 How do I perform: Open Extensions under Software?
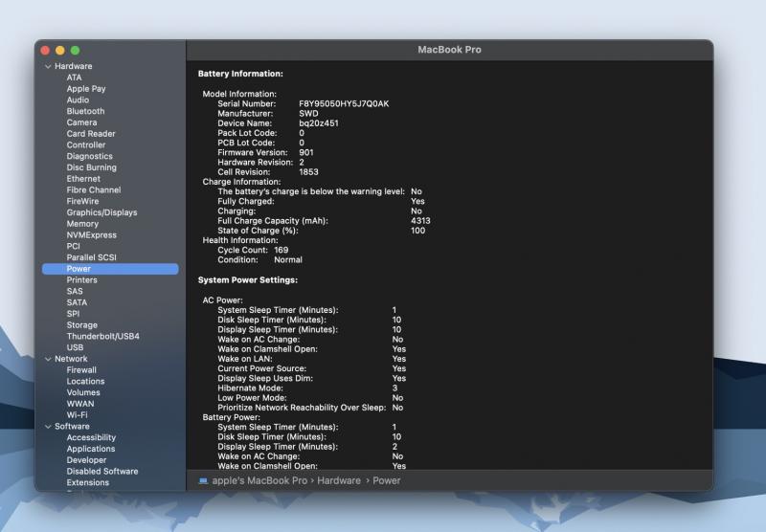[88, 482]
